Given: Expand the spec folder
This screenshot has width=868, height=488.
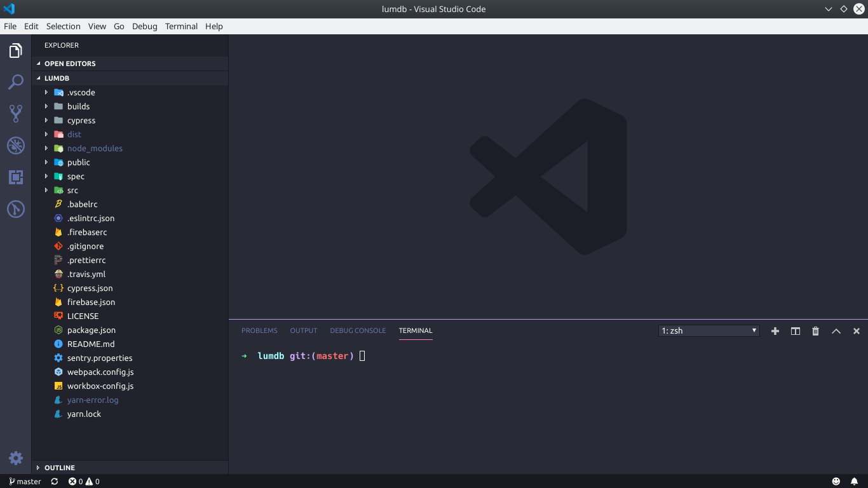Looking at the screenshot, I should tap(130, 177).
